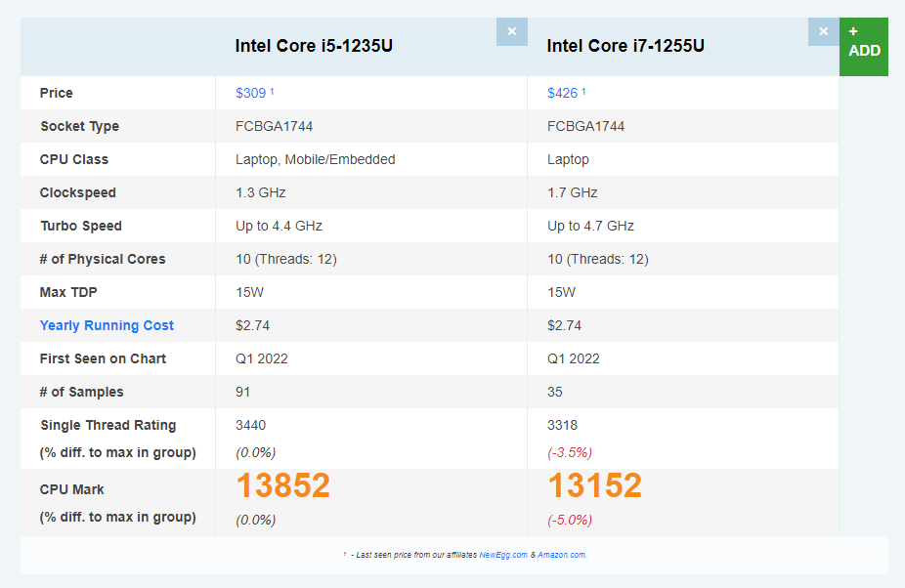
Task: Click the CPU Class row label
Action: coord(74,159)
